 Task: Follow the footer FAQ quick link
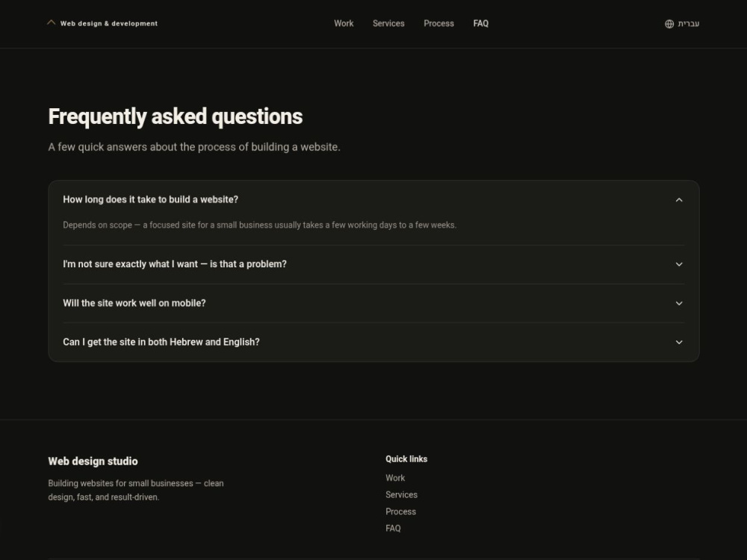[393, 528]
